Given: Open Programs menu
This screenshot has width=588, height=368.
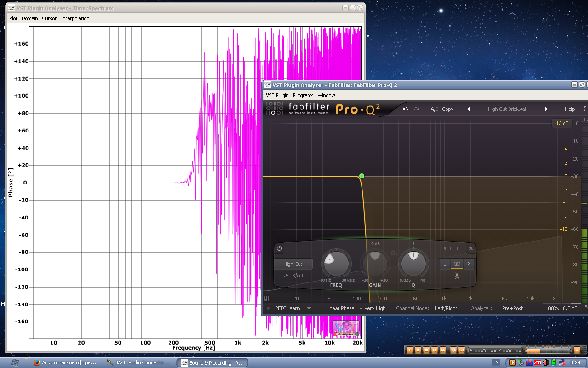Looking at the screenshot, I should 303,95.
